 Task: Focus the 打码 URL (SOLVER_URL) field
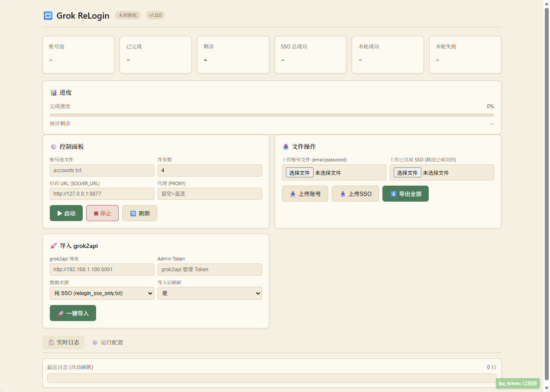(x=102, y=194)
